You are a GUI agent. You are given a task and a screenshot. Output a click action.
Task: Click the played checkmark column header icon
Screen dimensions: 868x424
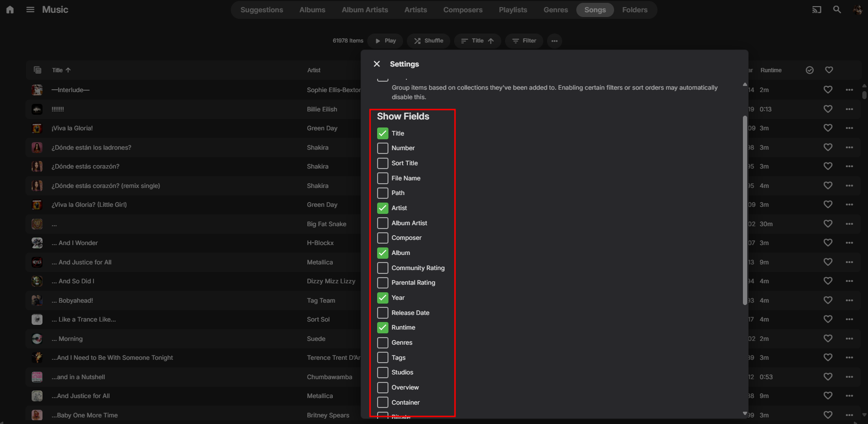809,70
